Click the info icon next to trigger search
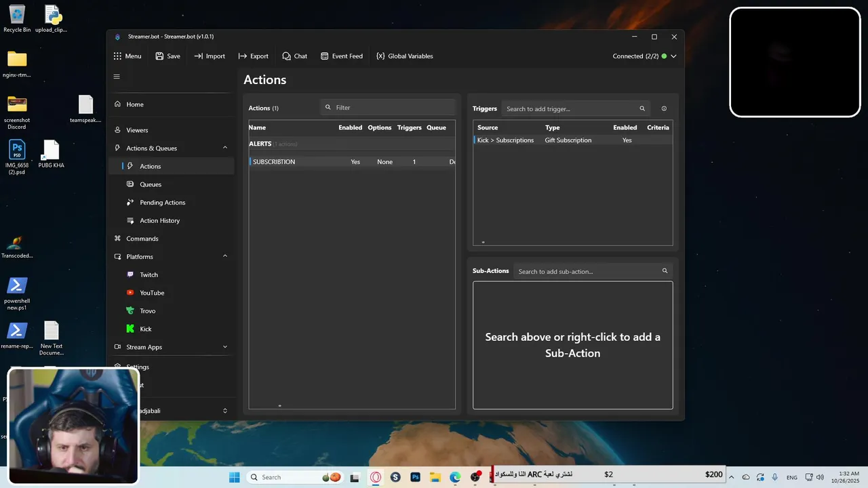Image resolution: width=868 pixels, height=488 pixels. (x=664, y=108)
